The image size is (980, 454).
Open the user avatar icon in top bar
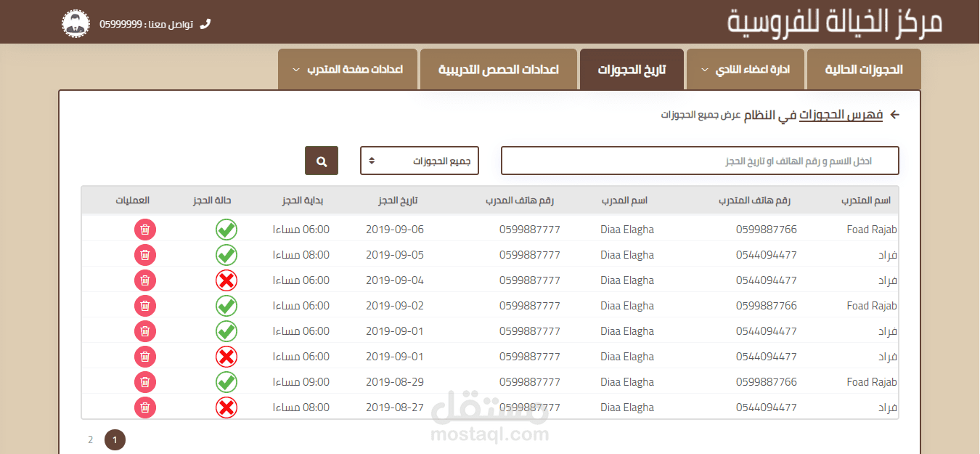(75, 23)
